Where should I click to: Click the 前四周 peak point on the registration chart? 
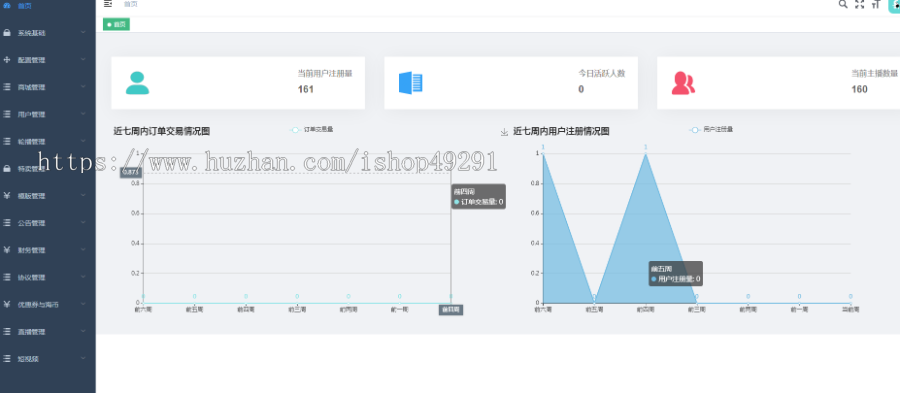(646, 154)
